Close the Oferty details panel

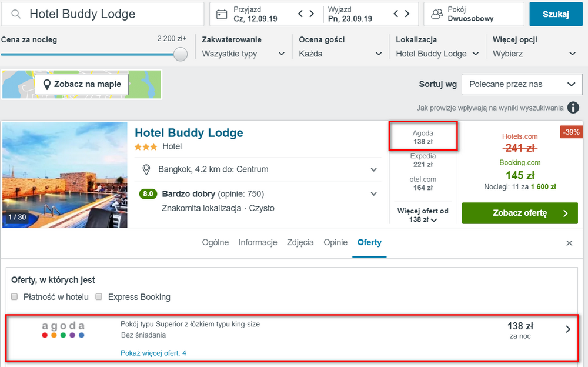(x=569, y=243)
